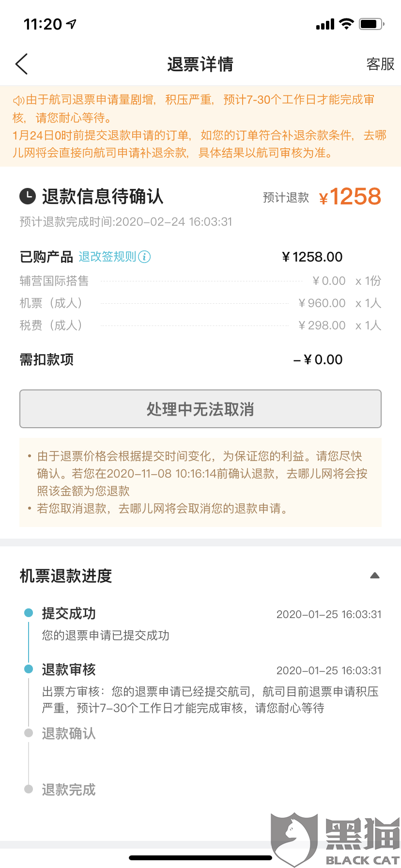
Task: Tap the info icon beside 退改签规则
Action: [144, 257]
